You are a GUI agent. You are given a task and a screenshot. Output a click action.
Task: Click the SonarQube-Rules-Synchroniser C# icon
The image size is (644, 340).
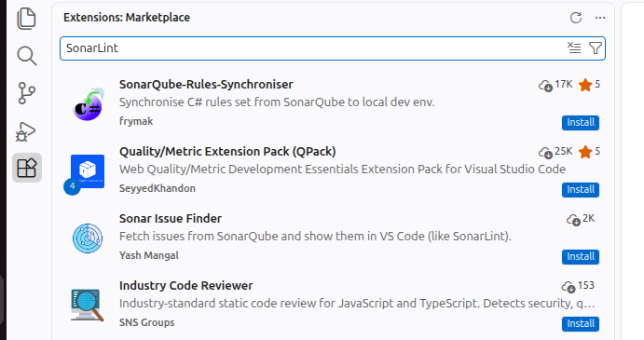pyautogui.click(x=88, y=104)
